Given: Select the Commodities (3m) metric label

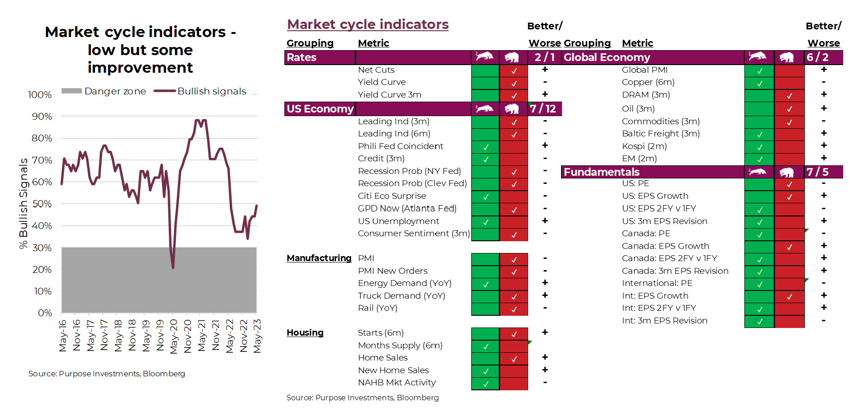Looking at the screenshot, I should coord(661,122).
